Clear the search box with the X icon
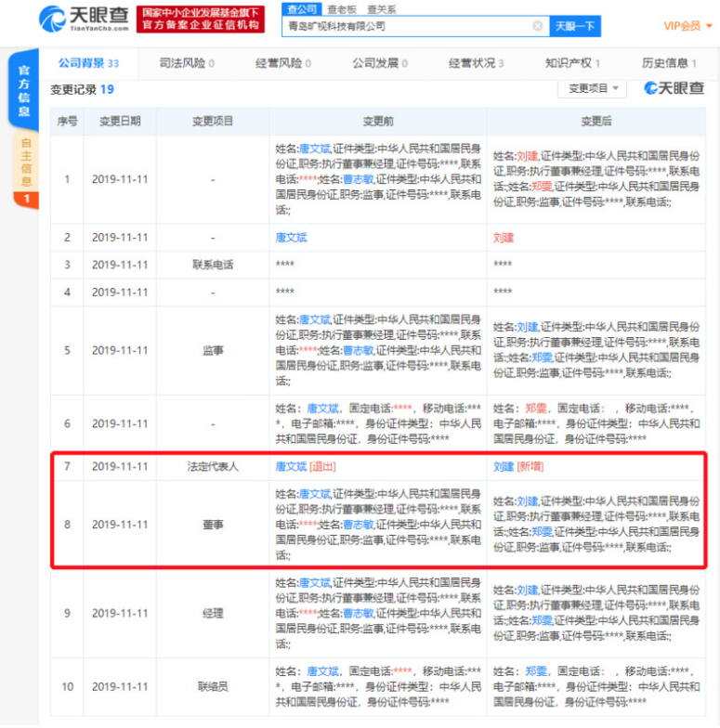 [537, 26]
